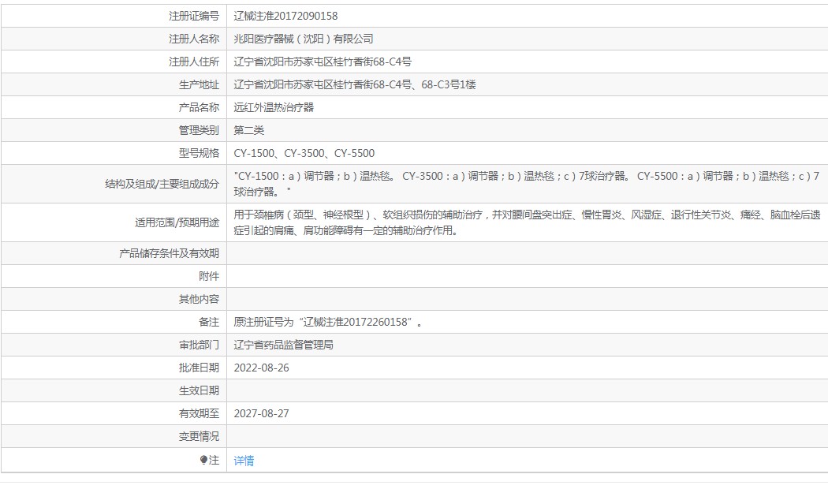Select 辽宁省药品监督管理局
Image resolution: width=828 pixels, height=504 pixels.
(x=284, y=345)
